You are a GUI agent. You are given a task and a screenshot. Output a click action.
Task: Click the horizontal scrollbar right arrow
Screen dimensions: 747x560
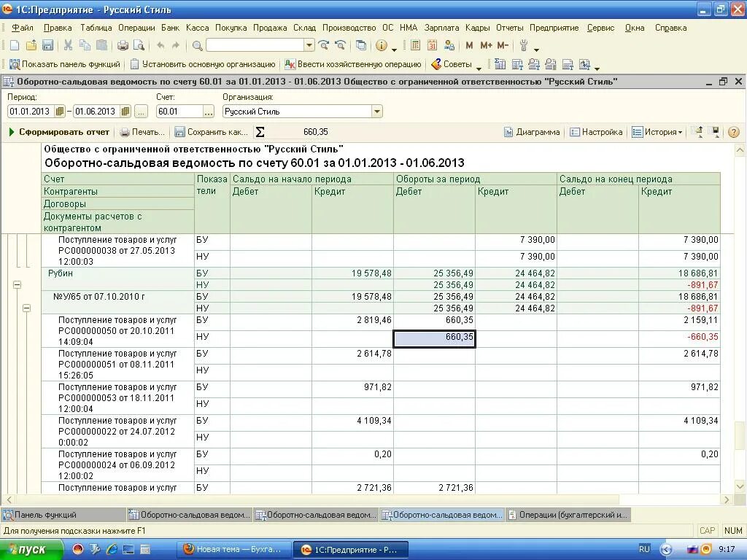[x=727, y=499]
